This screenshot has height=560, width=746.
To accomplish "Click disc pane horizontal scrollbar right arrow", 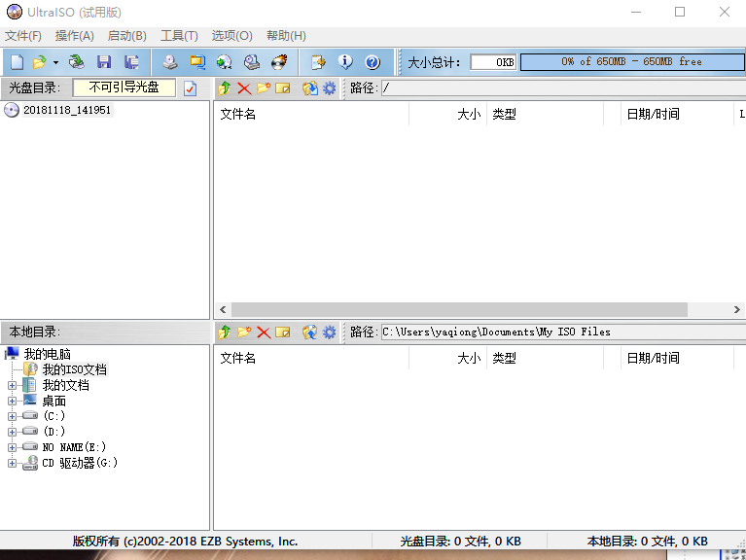I will [x=737, y=309].
